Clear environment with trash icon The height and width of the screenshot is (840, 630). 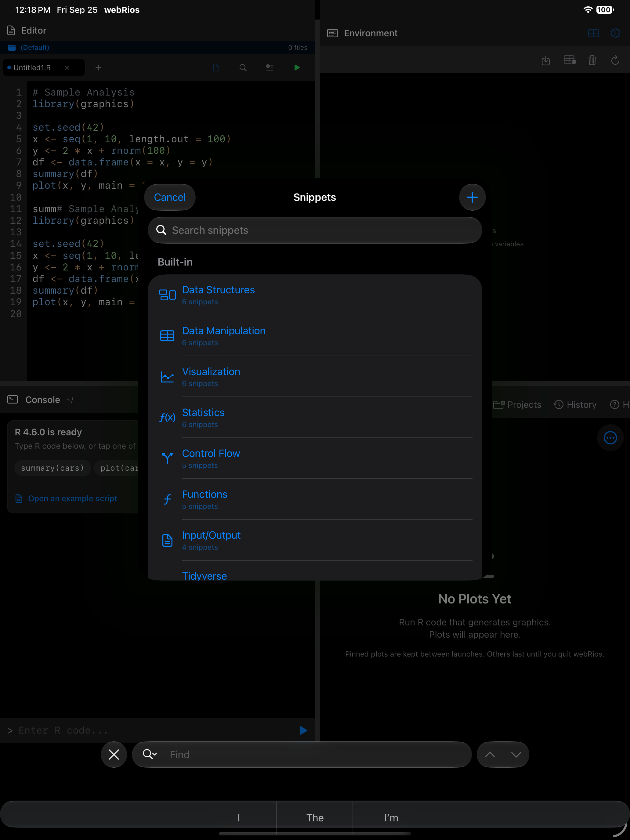(x=592, y=60)
